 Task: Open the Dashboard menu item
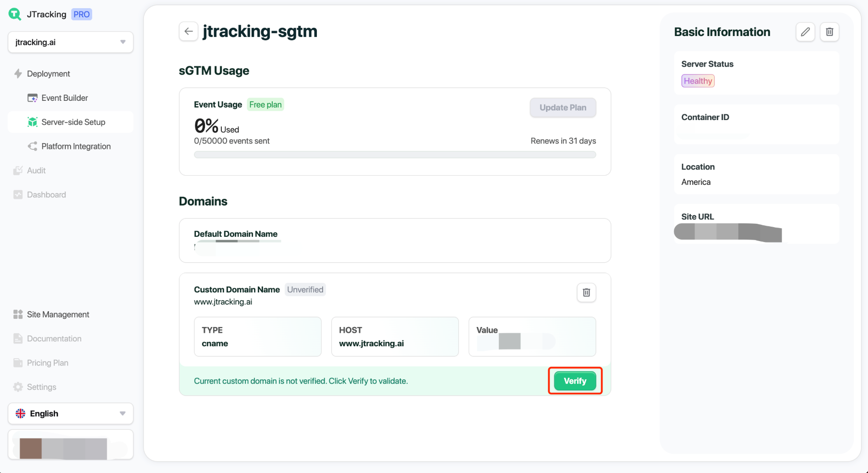coord(46,194)
